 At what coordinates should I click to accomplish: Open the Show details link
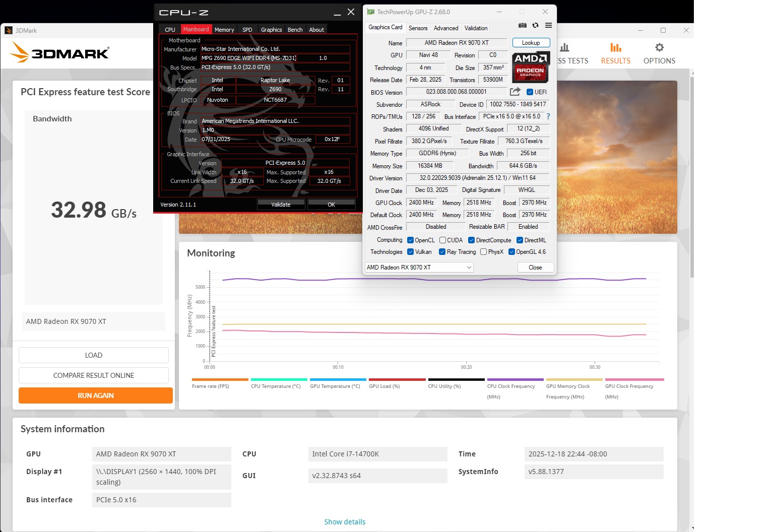point(345,522)
